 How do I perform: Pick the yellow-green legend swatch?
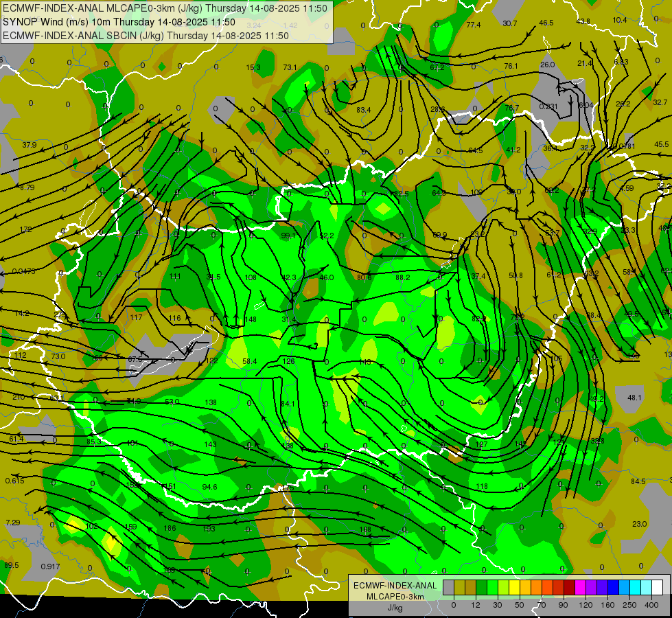pos(504,587)
